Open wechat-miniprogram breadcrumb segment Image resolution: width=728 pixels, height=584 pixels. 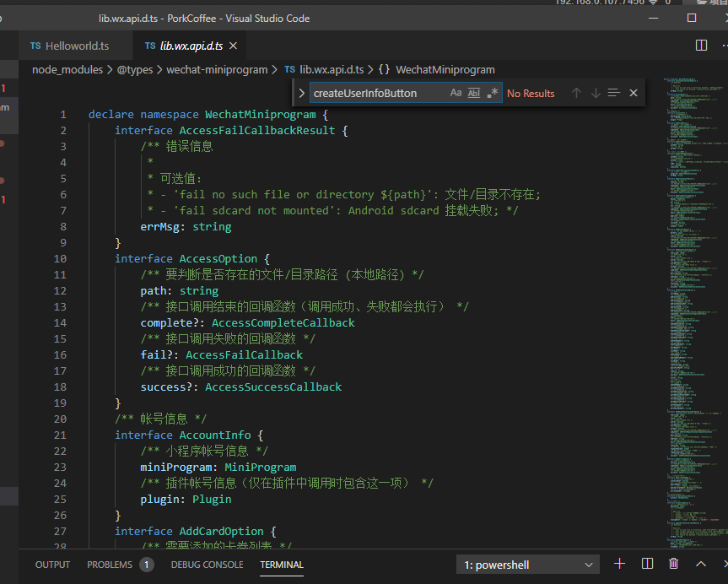pos(217,70)
